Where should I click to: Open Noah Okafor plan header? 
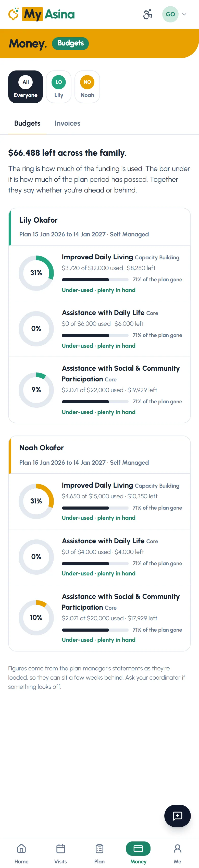click(99, 455)
